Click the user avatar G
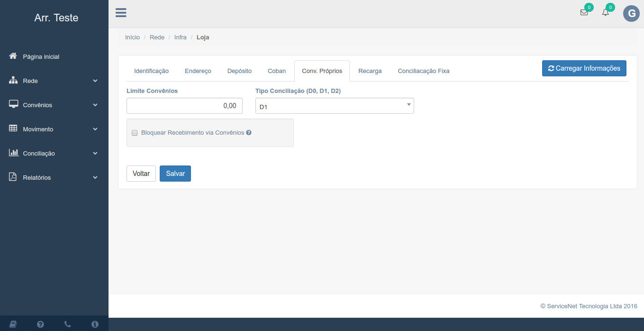This screenshot has height=331, width=644. click(x=631, y=14)
